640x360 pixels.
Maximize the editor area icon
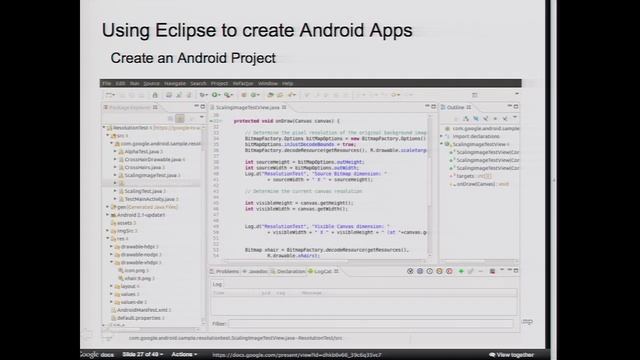[x=433, y=107]
